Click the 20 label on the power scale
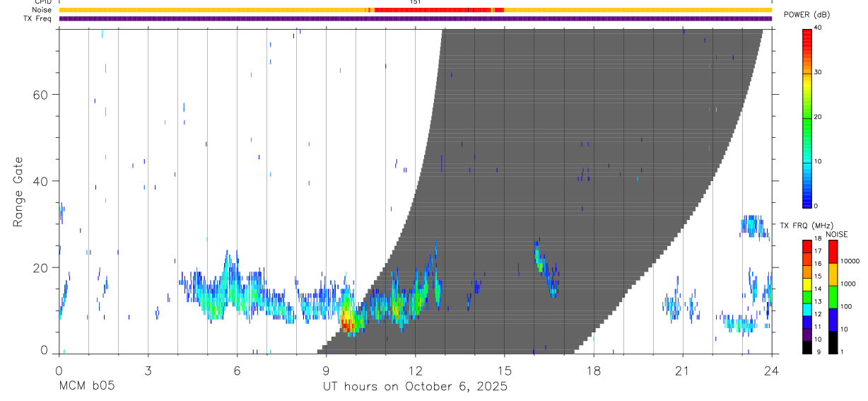Image resolution: width=868 pixels, height=401 pixels. (x=819, y=117)
